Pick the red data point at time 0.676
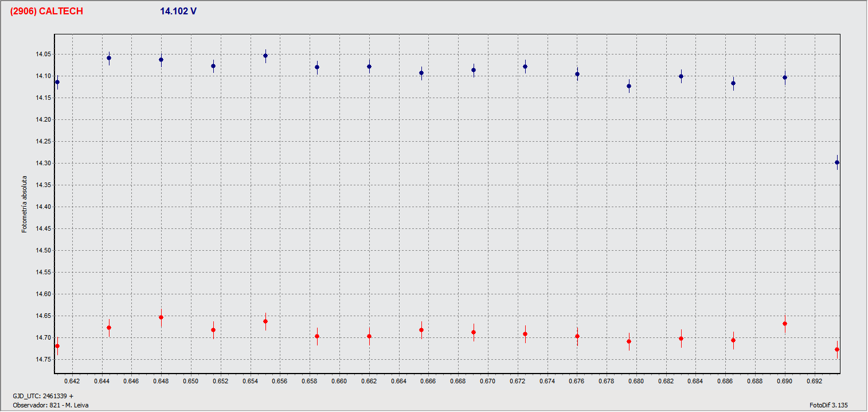Screen dimensions: 868x412 pos(577,336)
